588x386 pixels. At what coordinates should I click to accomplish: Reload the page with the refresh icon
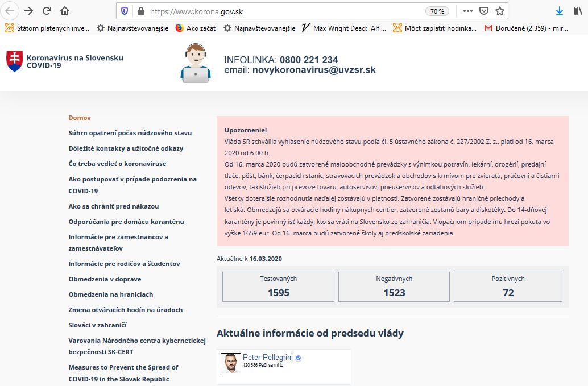point(47,11)
